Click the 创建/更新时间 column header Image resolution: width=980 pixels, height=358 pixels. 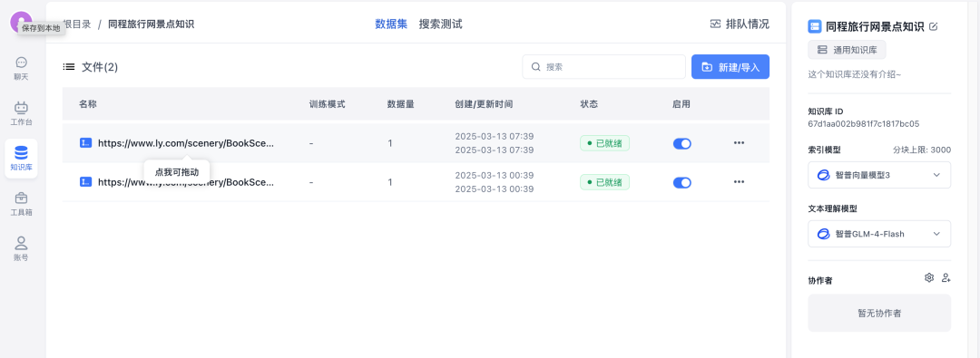tap(484, 103)
